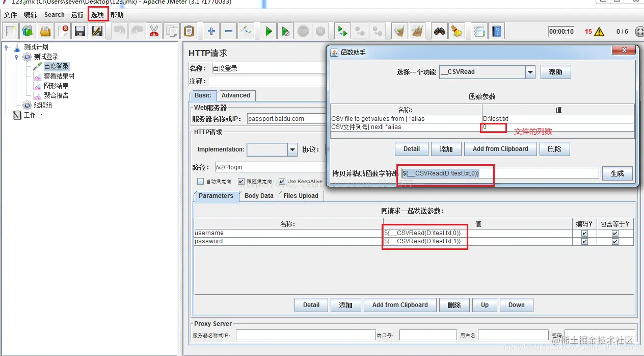Image resolution: width=644 pixels, height=356 pixels.
Task: Click the Down button under parameters
Action: 516,305
